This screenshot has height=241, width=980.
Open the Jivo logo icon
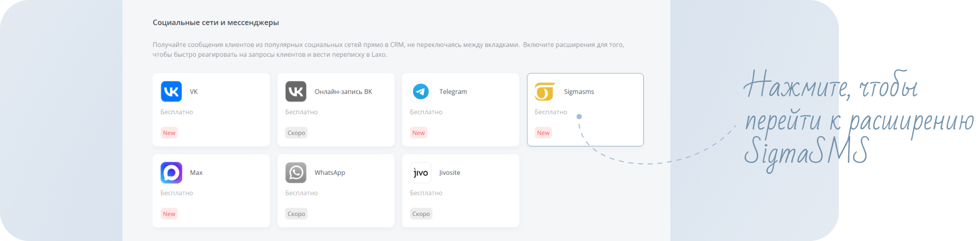pos(420,173)
